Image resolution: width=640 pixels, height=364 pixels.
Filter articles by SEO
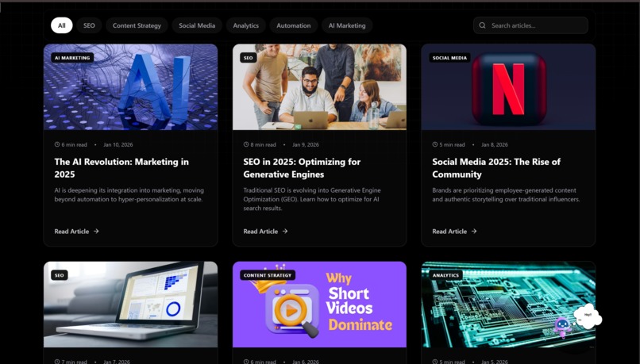[89, 25]
